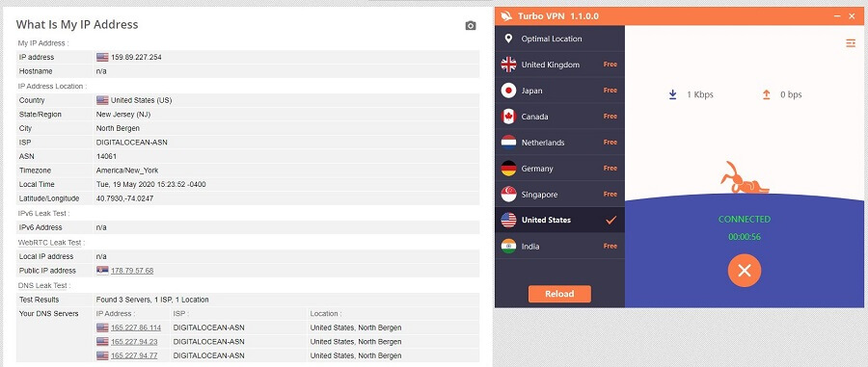This screenshot has height=367, width=868.
Task: Open DNS server link 165.227.86.114
Action: (136, 328)
